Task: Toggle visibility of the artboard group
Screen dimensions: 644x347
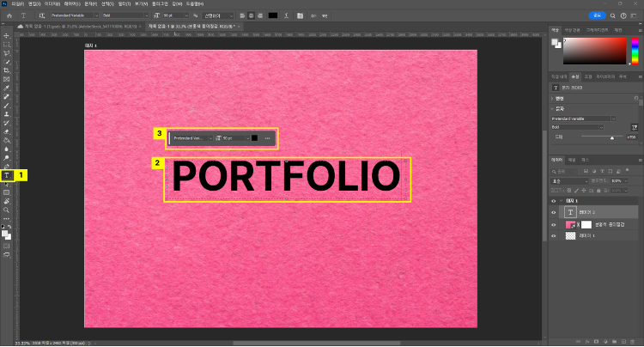Action: [x=554, y=201]
